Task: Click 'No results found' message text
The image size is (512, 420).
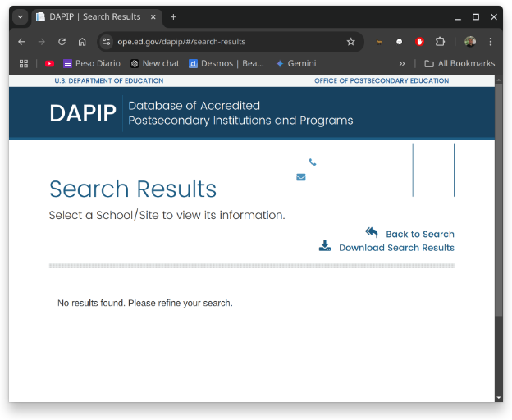Action: (145, 304)
